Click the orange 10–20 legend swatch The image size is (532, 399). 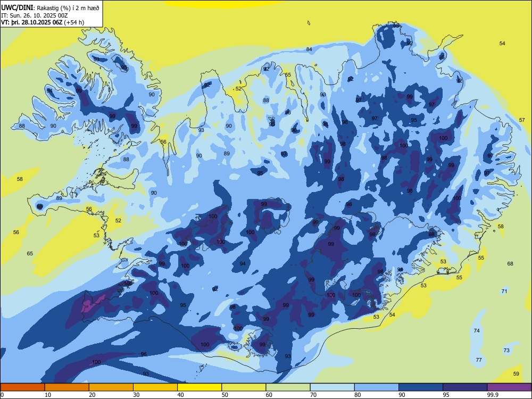(x=67, y=387)
